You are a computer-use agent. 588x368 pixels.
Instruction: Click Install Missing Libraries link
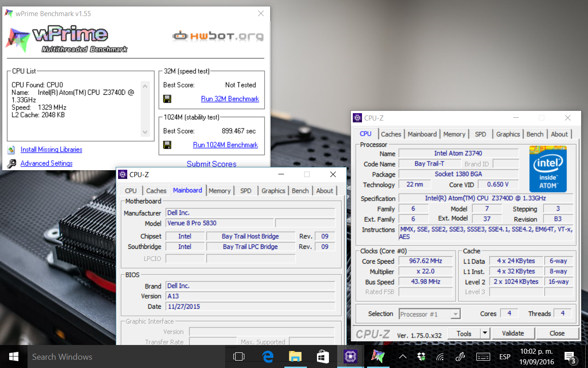pos(51,149)
